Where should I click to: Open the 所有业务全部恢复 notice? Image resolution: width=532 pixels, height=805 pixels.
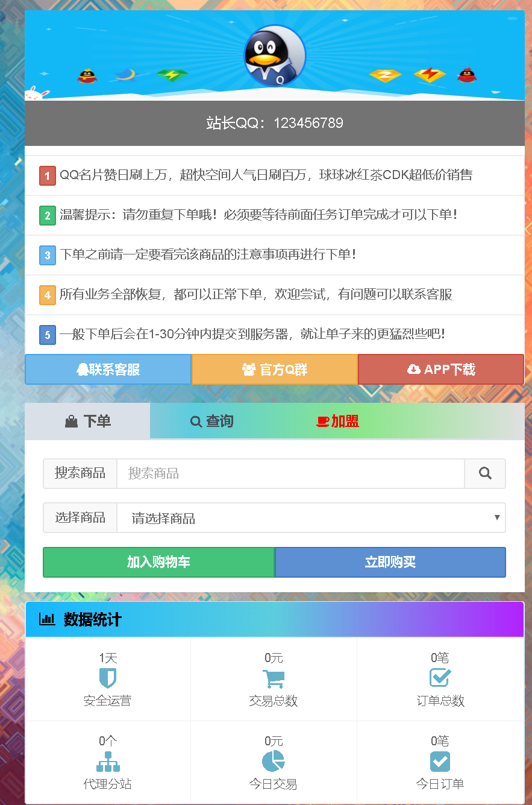tap(275, 295)
